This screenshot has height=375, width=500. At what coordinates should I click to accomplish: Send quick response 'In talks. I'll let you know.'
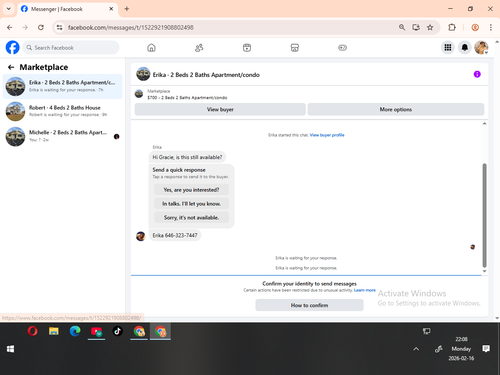tap(191, 204)
